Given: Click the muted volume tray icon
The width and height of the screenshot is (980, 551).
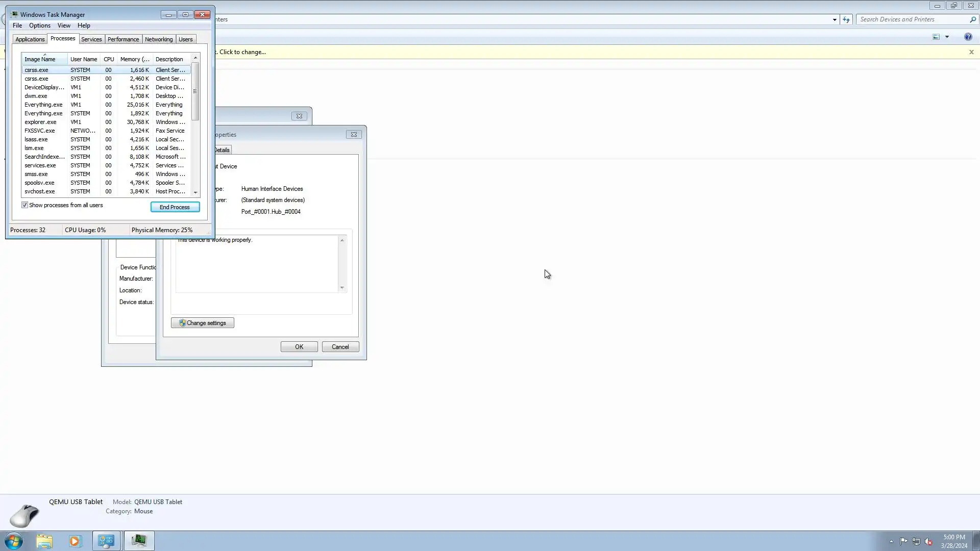Looking at the screenshot, I should (x=928, y=541).
